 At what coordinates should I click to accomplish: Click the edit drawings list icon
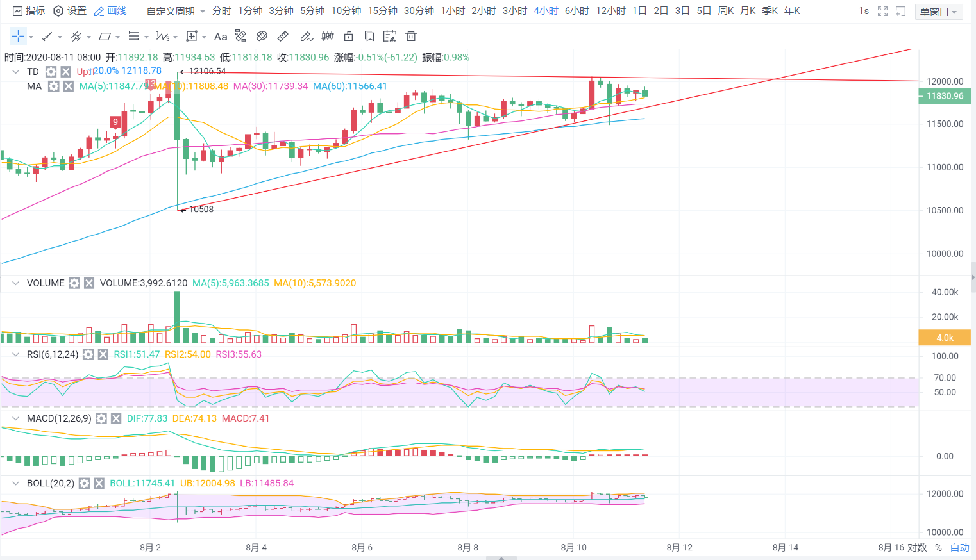coord(390,36)
